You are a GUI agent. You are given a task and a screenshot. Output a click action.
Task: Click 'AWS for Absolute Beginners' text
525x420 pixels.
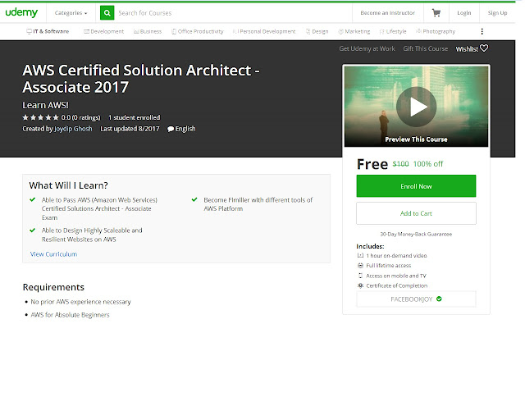(70, 315)
